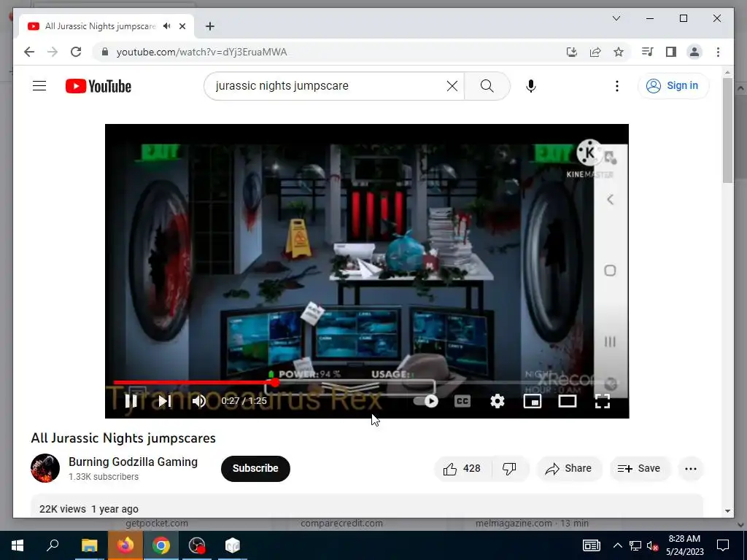
Task: Show hidden system tray icons
Action: (x=617, y=545)
